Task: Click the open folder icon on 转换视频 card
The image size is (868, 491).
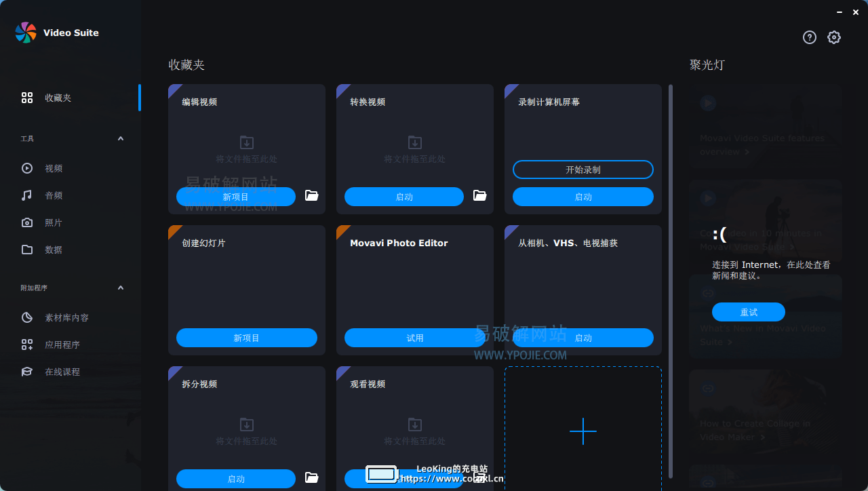Action: 480,196
